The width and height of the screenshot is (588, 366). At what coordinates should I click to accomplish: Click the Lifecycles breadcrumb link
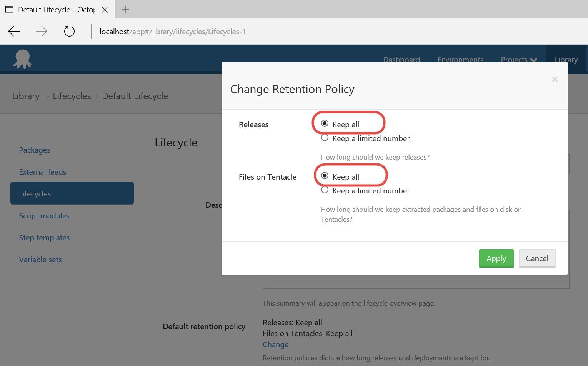pyautogui.click(x=72, y=96)
